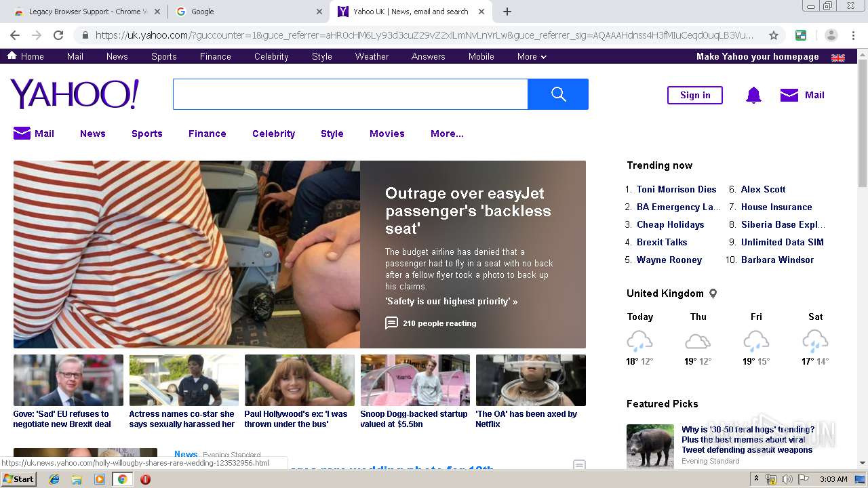Open the file explorer folder on taskbar

77,479
